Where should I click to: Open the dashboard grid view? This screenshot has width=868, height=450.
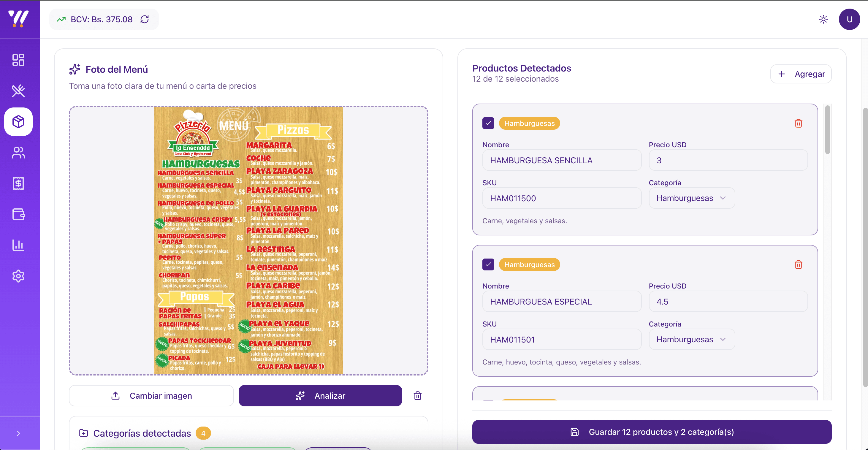18,60
